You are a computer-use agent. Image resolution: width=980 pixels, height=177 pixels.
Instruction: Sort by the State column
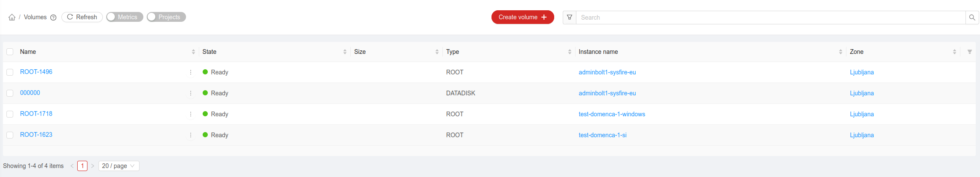click(345, 52)
